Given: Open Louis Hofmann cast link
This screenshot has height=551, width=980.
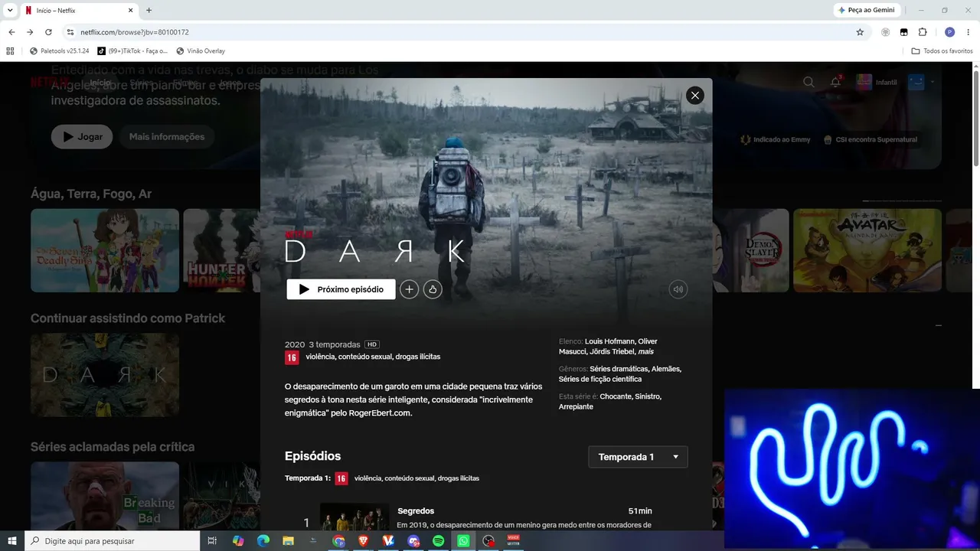Looking at the screenshot, I should [x=609, y=341].
